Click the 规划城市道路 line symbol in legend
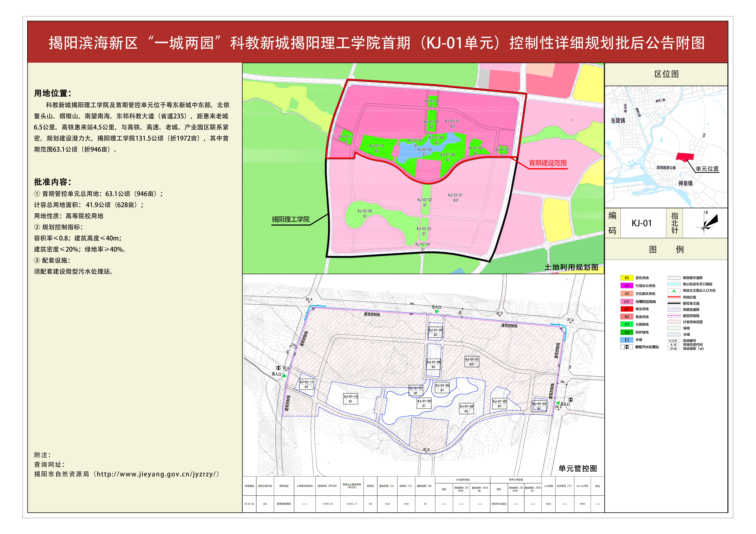The width and height of the screenshot is (756, 534). pyautogui.click(x=674, y=278)
